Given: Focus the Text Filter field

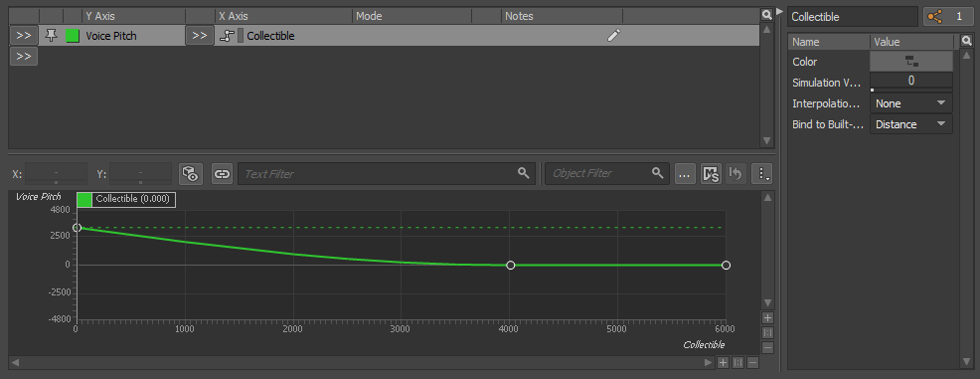Looking at the screenshot, I should tap(387, 174).
